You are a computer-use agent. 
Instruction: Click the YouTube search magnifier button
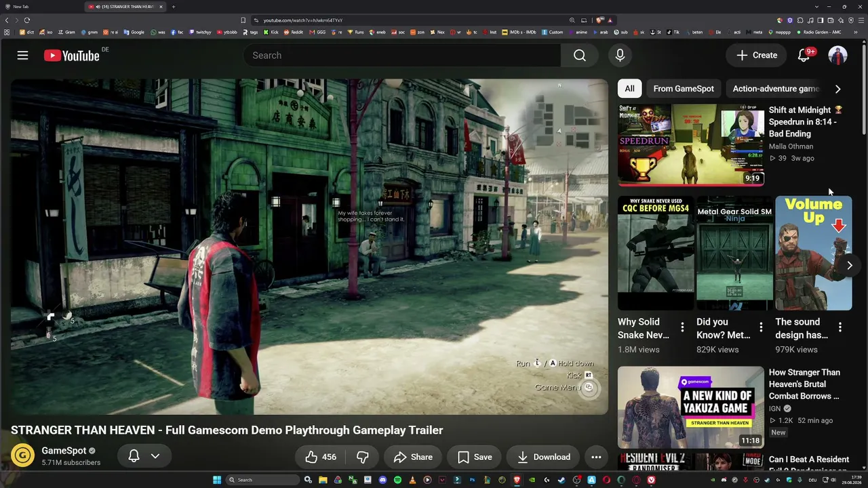[580, 56]
